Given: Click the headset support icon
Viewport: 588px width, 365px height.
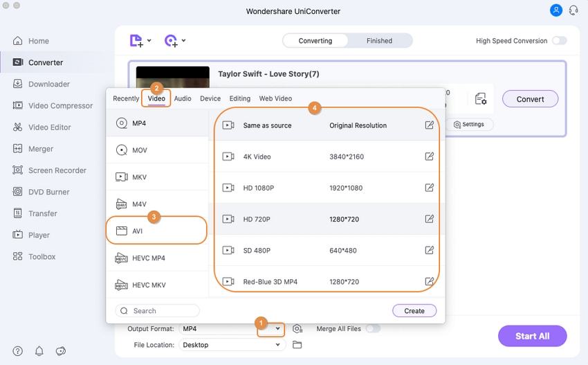Looking at the screenshot, I should 573,10.
